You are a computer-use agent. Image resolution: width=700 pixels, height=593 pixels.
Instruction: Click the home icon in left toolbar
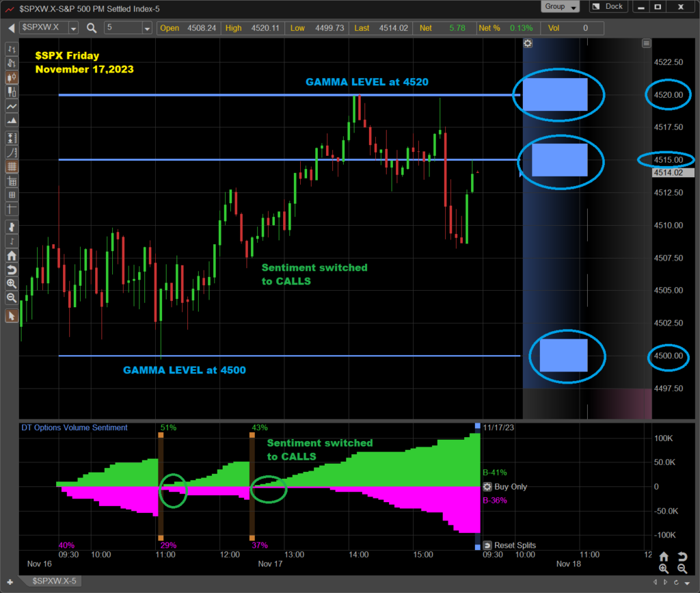click(x=12, y=254)
